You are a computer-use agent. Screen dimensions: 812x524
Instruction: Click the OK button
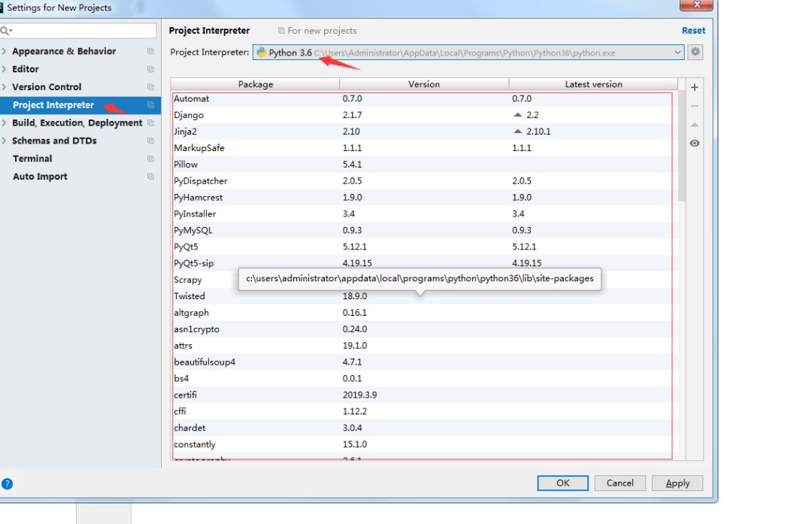coord(562,483)
